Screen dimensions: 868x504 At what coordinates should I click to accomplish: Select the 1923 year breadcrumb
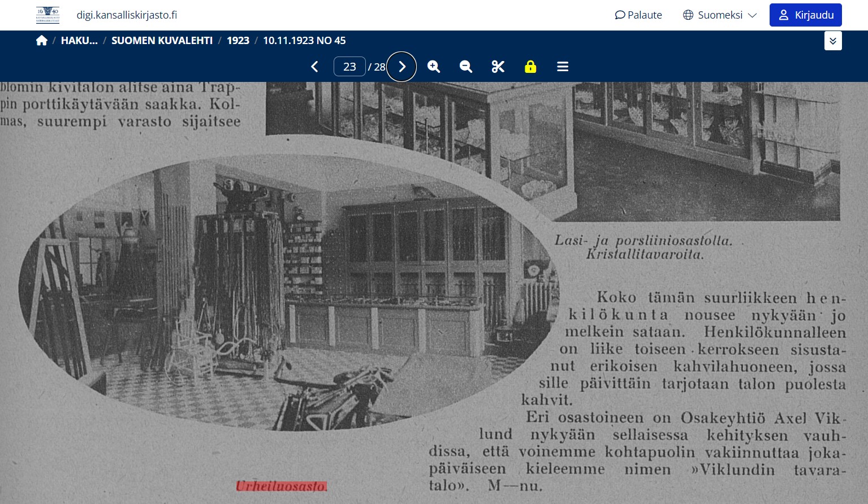coord(238,41)
